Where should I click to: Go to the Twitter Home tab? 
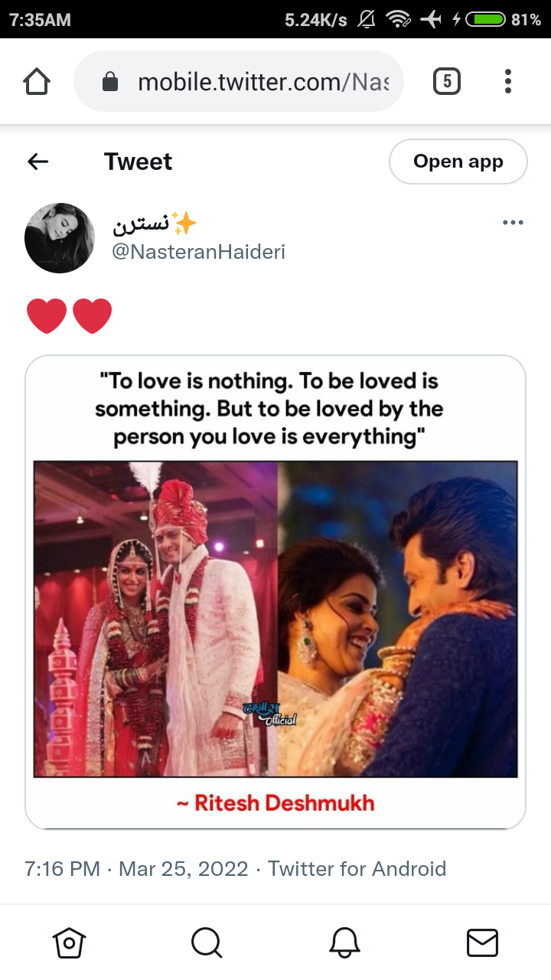pyautogui.click(x=69, y=942)
